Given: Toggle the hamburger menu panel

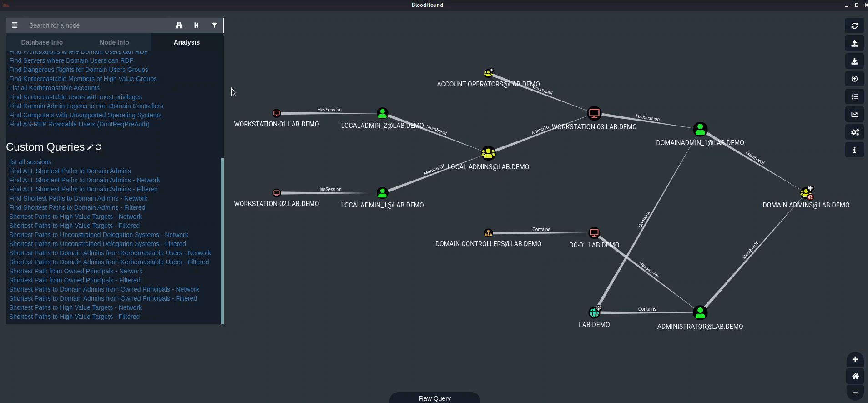Looking at the screenshot, I should coord(15,25).
